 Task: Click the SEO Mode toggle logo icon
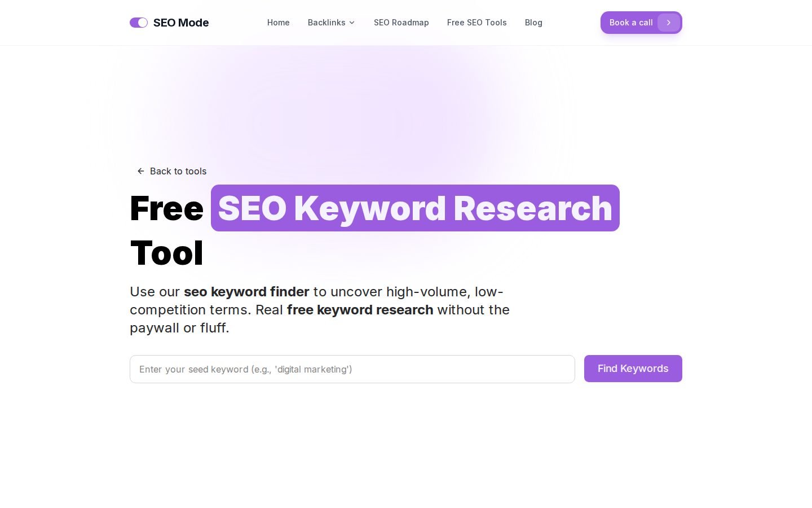point(139,23)
